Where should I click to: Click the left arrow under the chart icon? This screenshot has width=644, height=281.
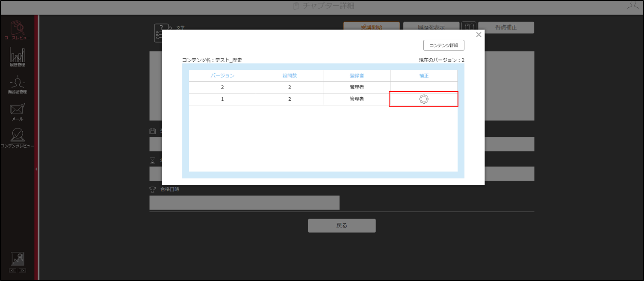12,270
